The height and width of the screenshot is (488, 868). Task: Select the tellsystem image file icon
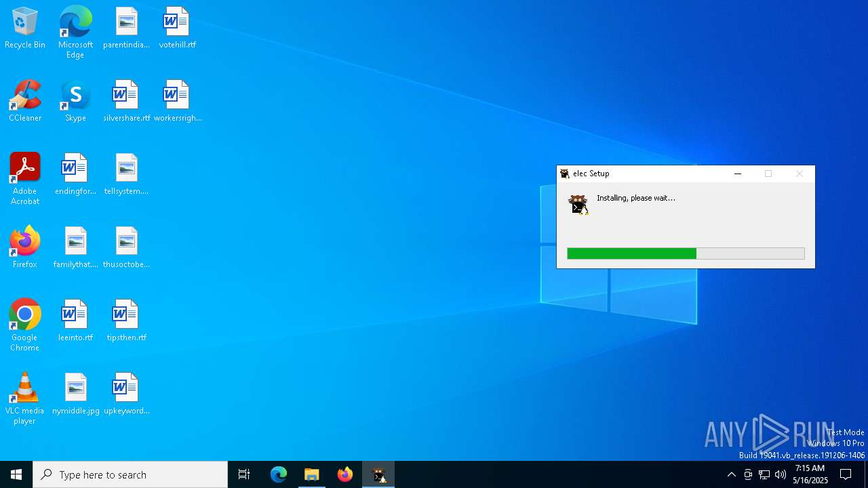click(126, 175)
